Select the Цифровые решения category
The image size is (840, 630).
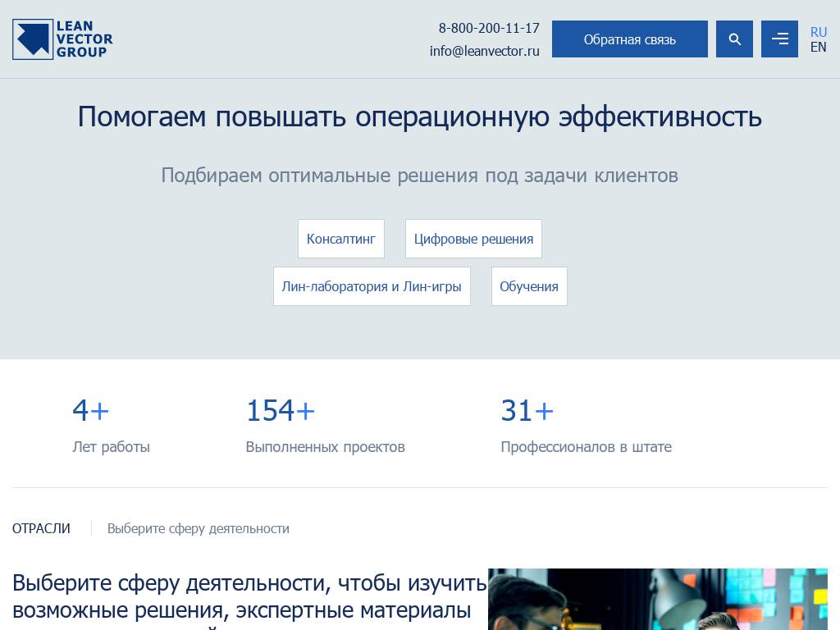[473, 239]
